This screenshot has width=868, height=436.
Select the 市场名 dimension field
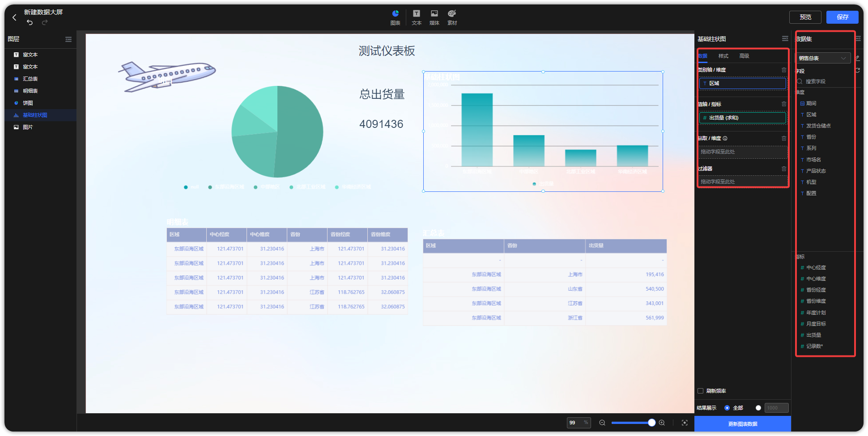coord(813,160)
